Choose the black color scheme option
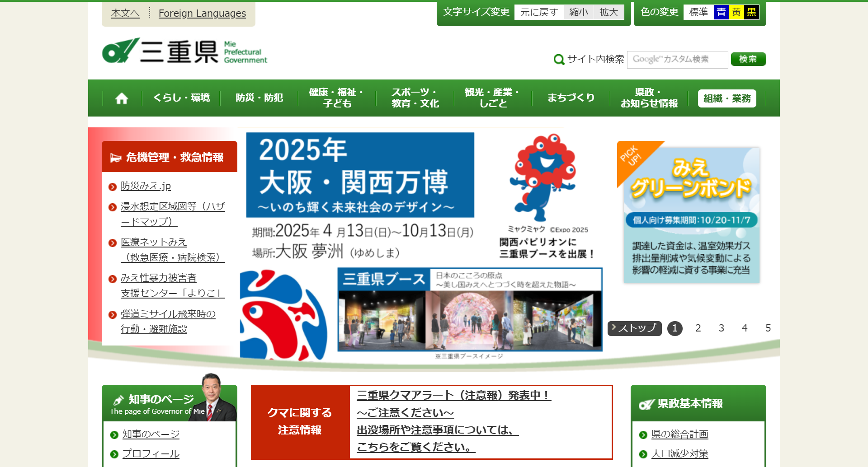Screen dimensions: 868x467 pyautogui.click(x=751, y=12)
